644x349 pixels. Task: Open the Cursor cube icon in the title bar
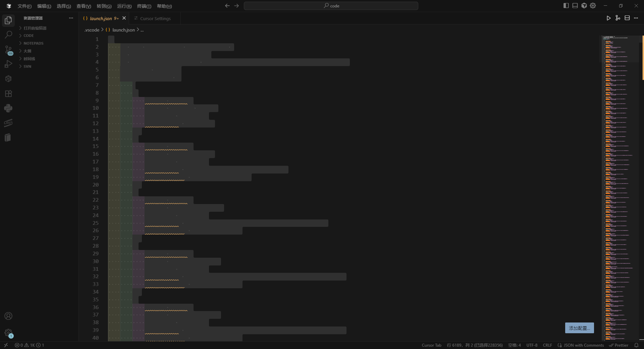584,6
